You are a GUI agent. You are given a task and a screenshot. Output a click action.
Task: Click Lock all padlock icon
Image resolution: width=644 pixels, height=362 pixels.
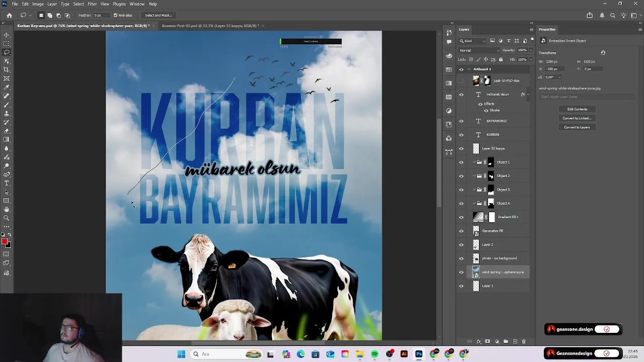[501, 59]
